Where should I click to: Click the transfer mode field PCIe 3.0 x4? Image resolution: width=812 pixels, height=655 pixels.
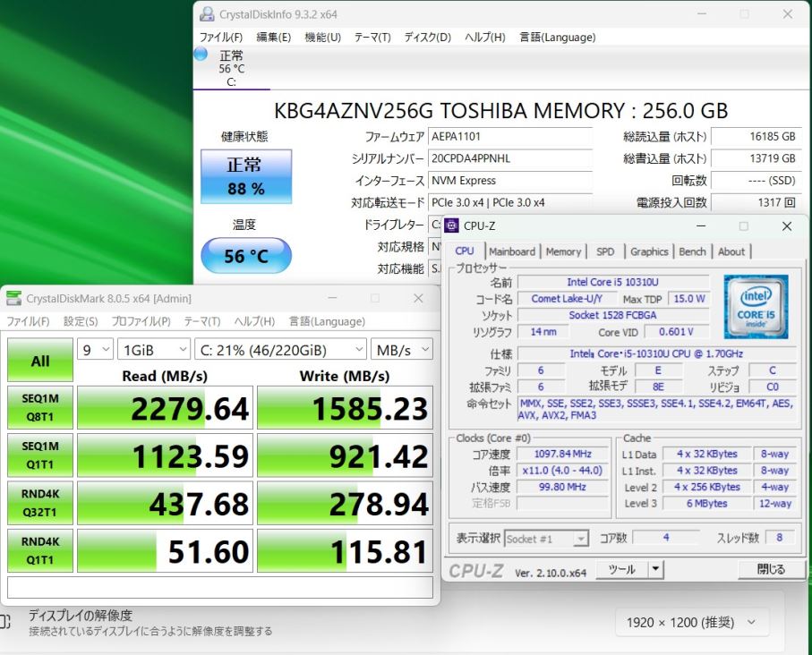click(510, 202)
